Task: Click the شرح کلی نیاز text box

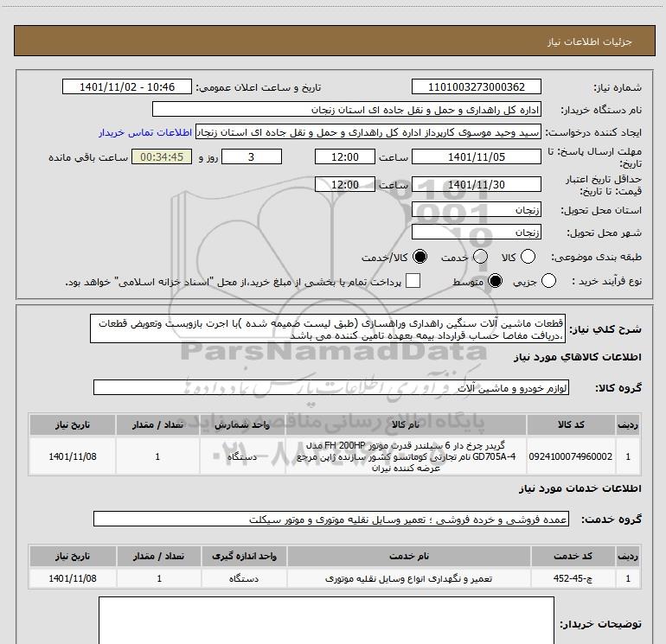Action: pyautogui.click(x=328, y=329)
